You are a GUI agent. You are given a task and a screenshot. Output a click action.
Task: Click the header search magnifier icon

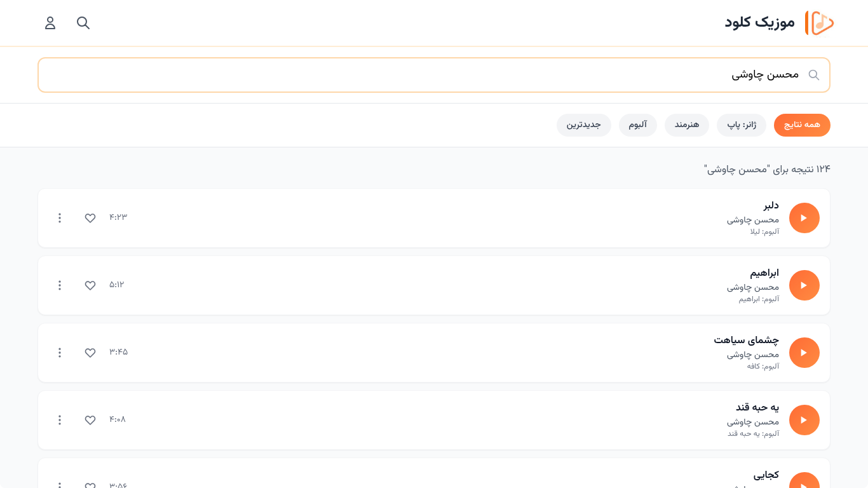83,23
